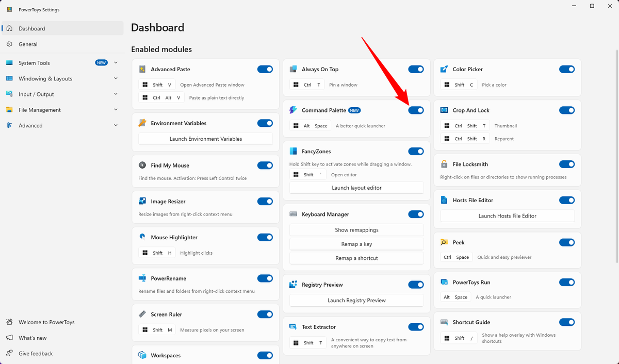Click "Quick and easy previewer" text
The width and height of the screenshot is (619, 364).
(x=504, y=257)
